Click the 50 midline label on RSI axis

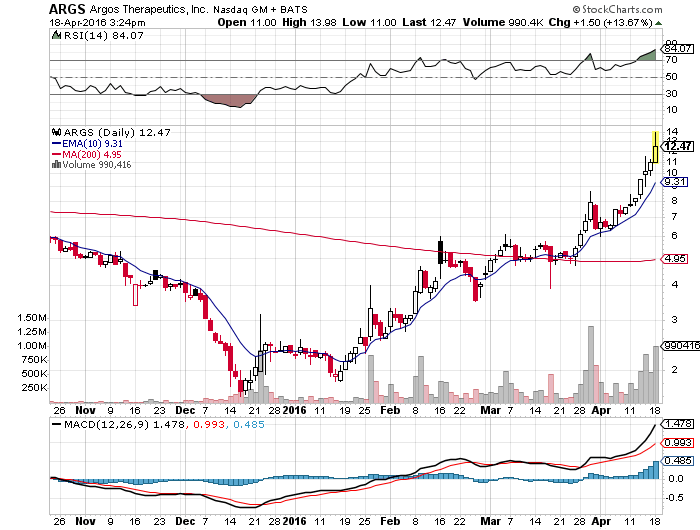(x=671, y=77)
